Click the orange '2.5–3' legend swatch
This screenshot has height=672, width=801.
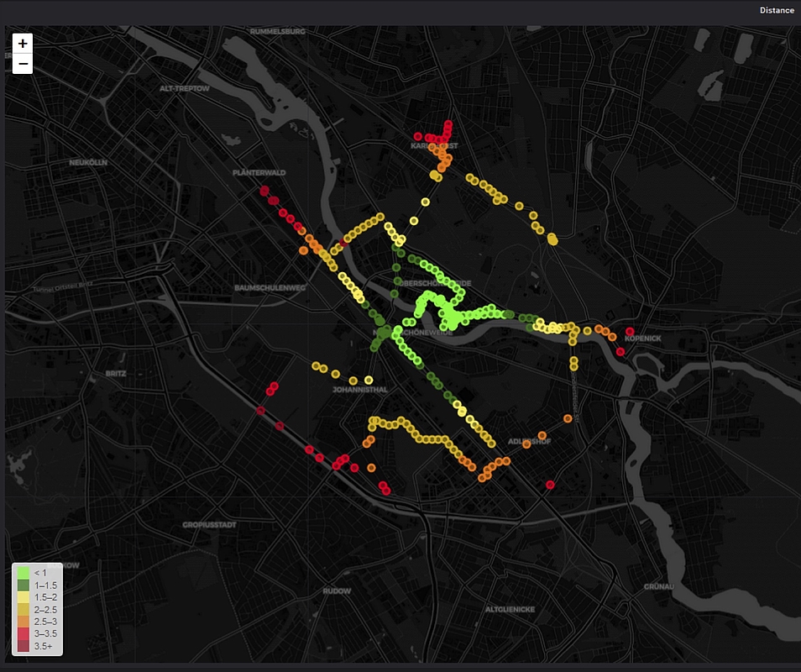click(24, 622)
